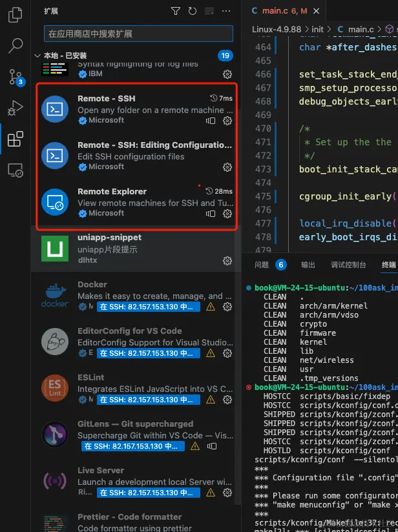Open the Run and Debug view
Viewport: 398px width, 532px height.
coord(16,108)
